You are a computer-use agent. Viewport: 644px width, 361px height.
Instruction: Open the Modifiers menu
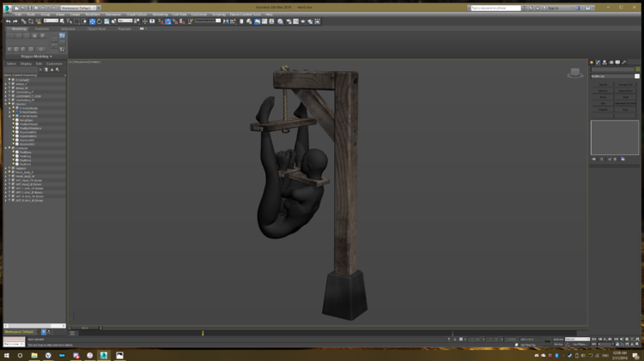[x=93, y=15]
